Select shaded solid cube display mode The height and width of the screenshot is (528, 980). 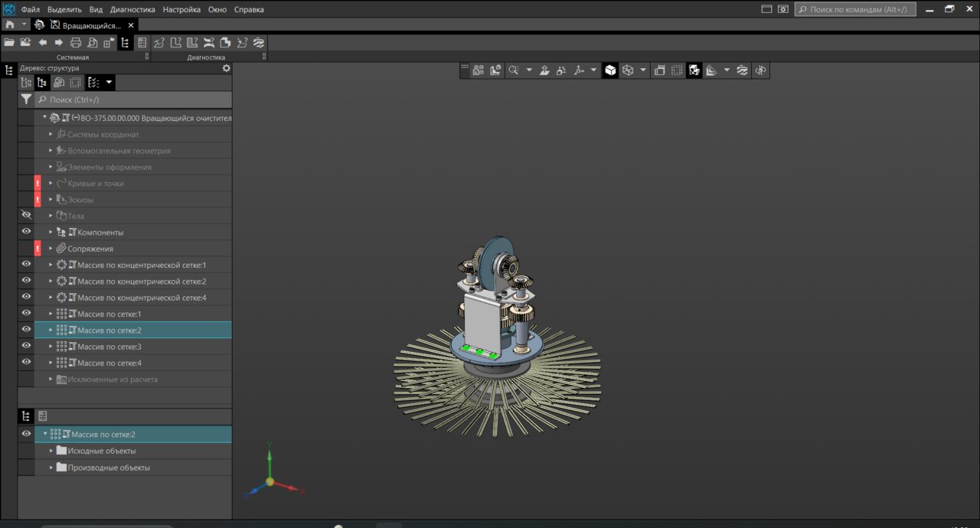coord(610,70)
